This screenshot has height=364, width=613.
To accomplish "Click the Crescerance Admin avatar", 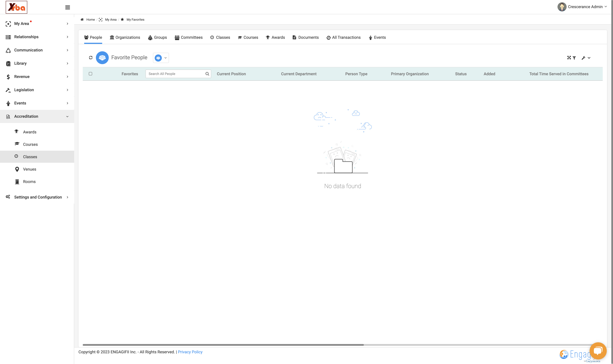I will [x=562, y=7].
